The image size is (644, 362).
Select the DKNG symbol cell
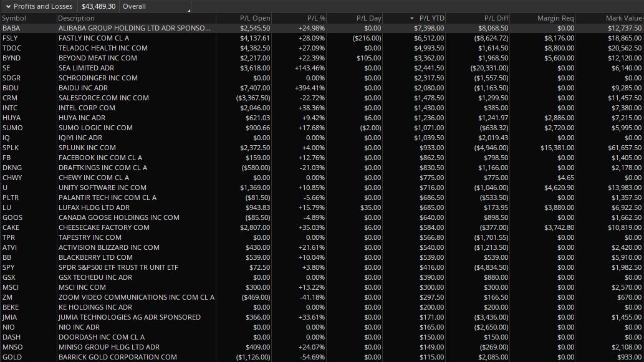coord(12,168)
